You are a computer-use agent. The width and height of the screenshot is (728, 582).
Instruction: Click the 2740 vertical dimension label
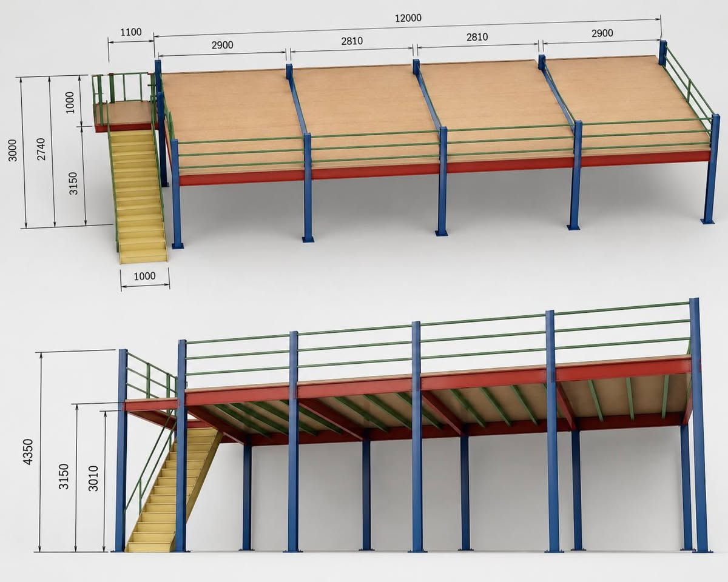tap(41, 150)
